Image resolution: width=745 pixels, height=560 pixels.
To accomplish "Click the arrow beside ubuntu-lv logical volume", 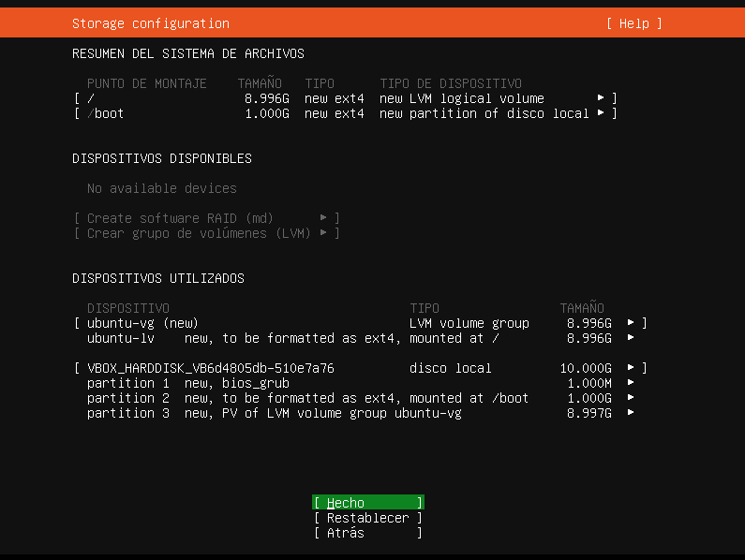I will point(632,338).
